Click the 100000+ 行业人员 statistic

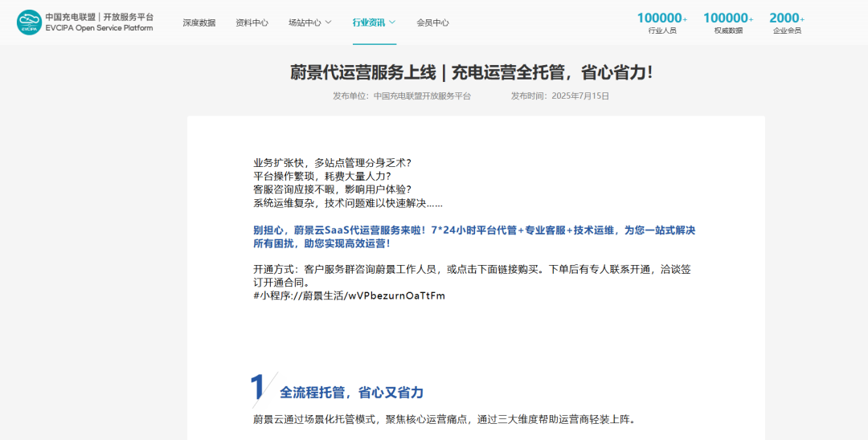662,22
